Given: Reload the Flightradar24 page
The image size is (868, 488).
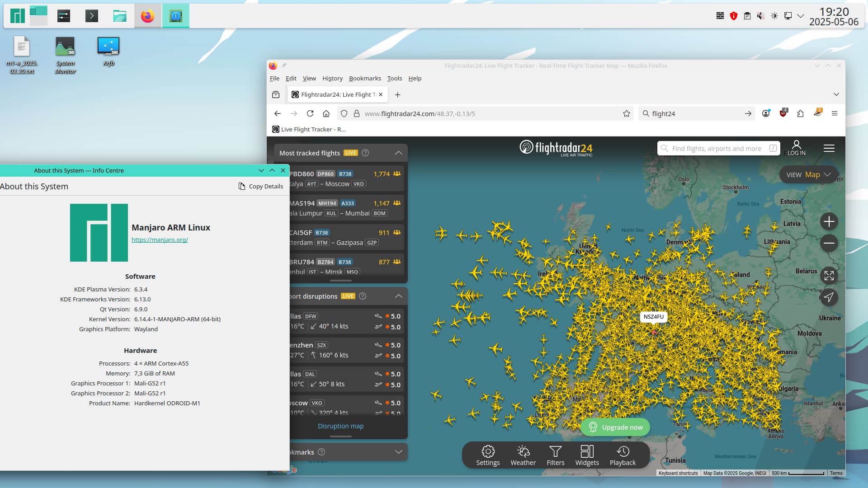Looking at the screenshot, I should coord(310,114).
